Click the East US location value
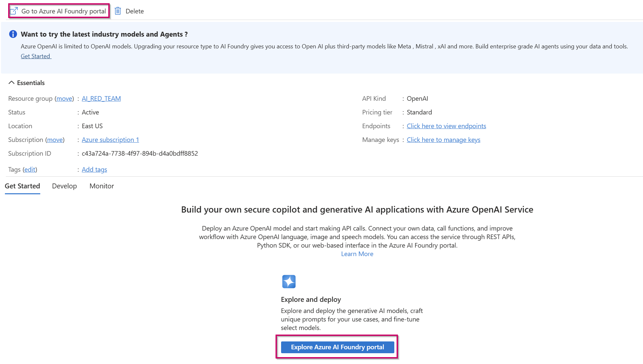643x364 pixels. point(92,126)
